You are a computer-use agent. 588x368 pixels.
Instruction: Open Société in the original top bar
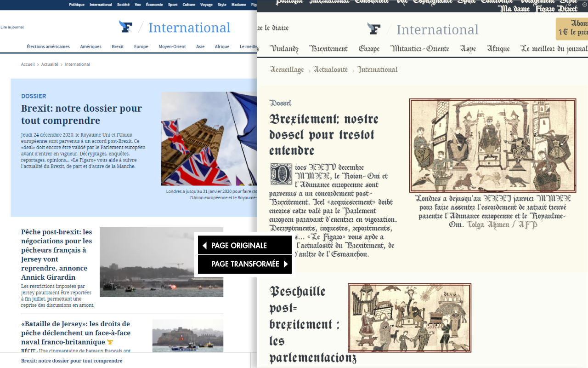click(123, 5)
